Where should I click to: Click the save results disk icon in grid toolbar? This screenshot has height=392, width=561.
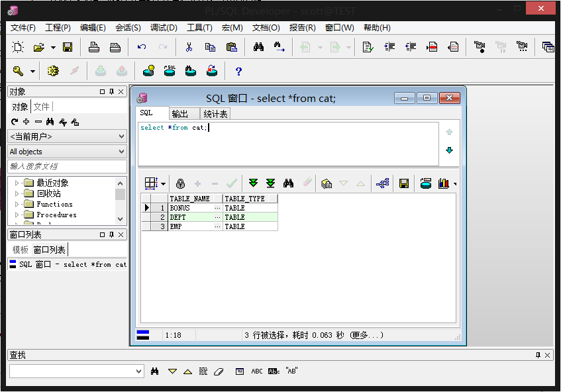pyautogui.click(x=403, y=183)
